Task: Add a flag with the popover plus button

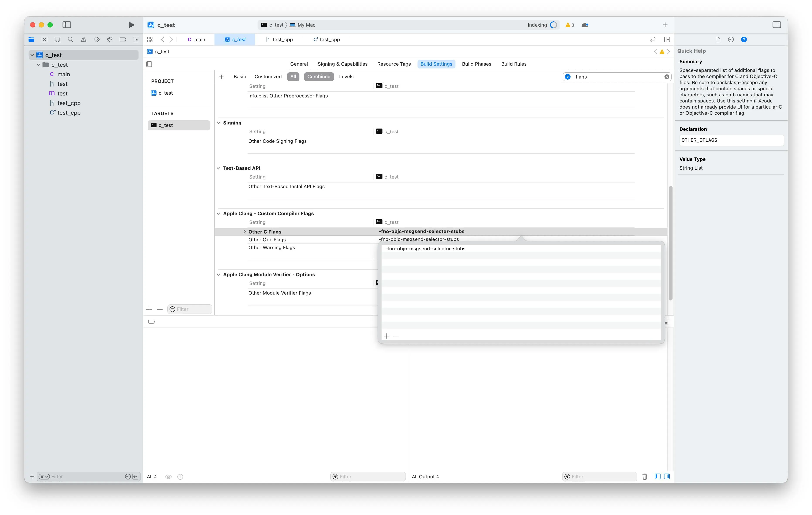Action: click(x=386, y=336)
